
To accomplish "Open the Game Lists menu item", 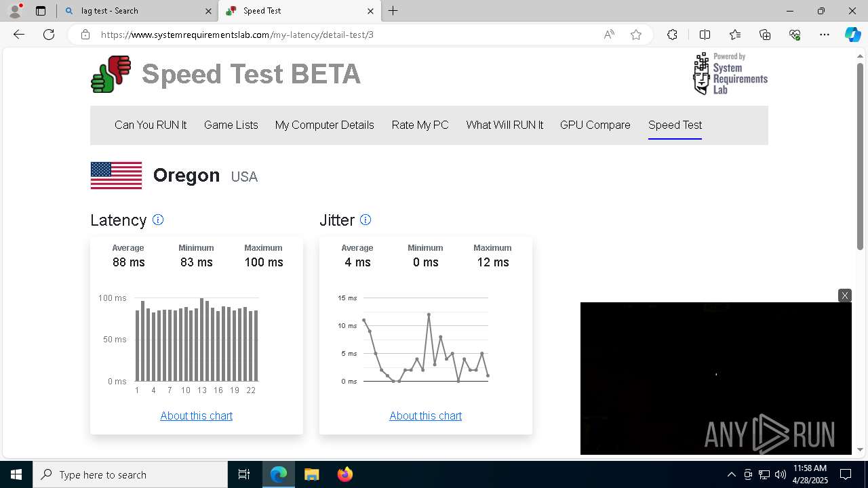I will pos(231,125).
